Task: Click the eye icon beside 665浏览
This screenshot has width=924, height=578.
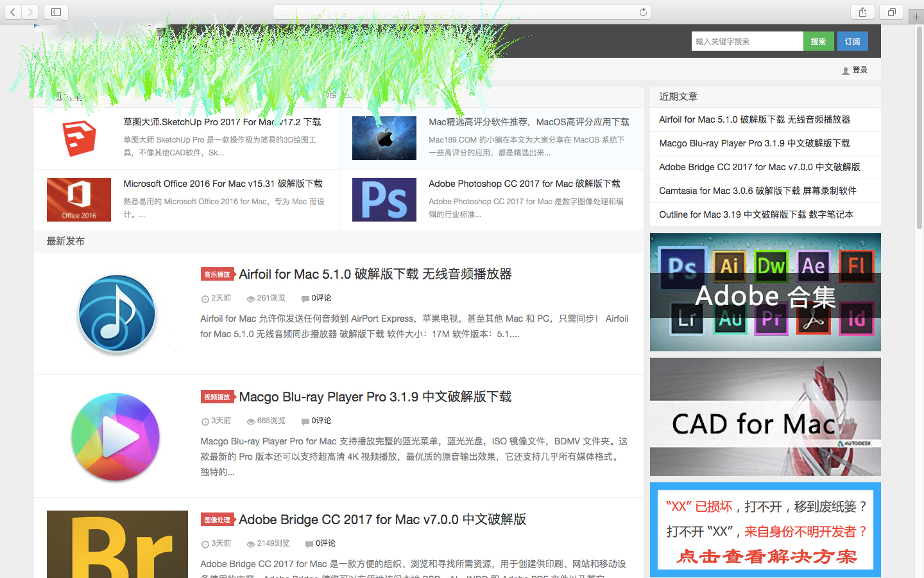Action: click(x=251, y=421)
